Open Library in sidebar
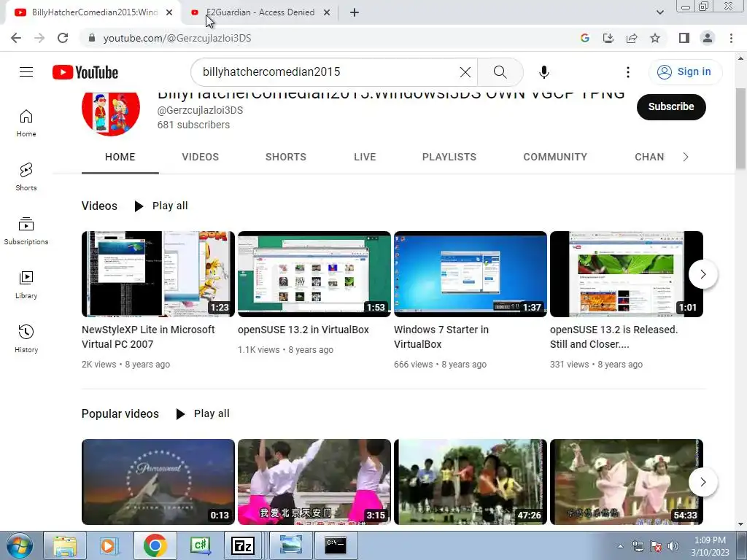The width and height of the screenshot is (747, 560). [26, 285]
